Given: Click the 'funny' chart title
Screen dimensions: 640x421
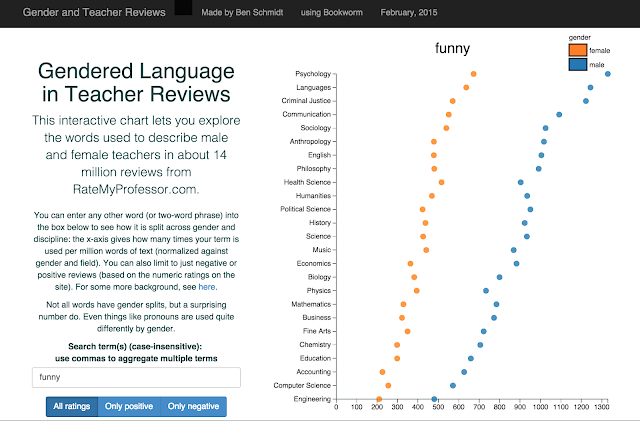Looking at the screenshot, I should pos(452,49).
